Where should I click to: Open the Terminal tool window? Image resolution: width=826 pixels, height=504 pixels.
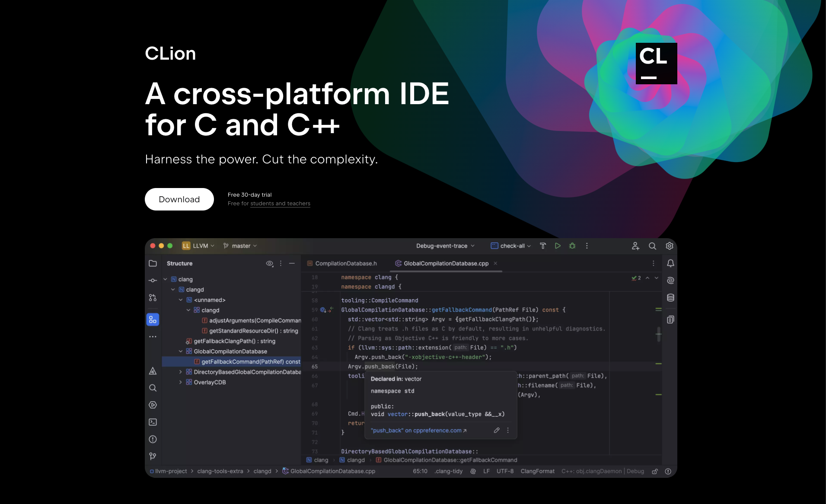coord(153,422)
